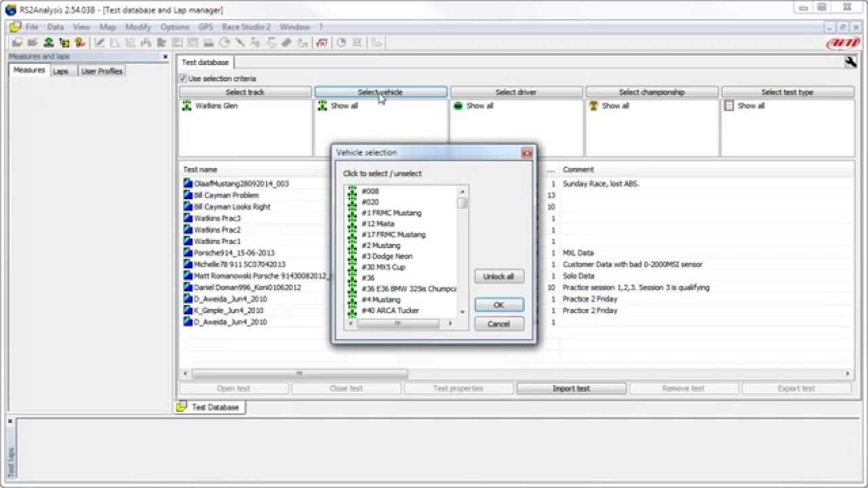Open the GPS menu
This screenshot has width=868, height=488.
[x=205, y=27]
